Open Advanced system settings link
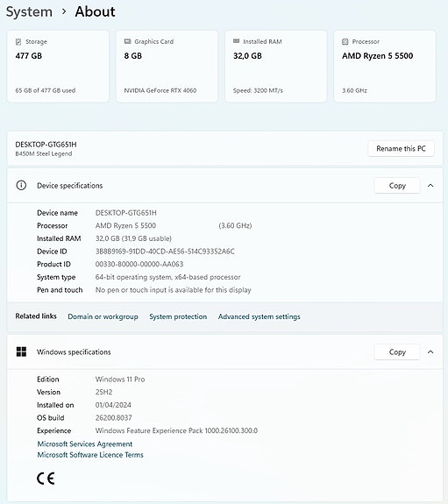Viewport: 448px width, 504px height. (260, 316)
